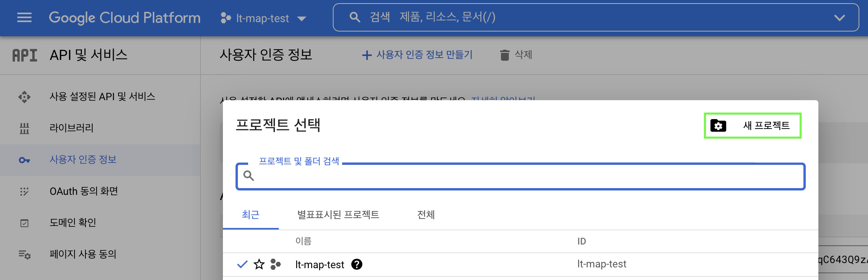Click the plus icon for creating credentials
The height and width of the screenshot is (280, 868).
[367, 55]
